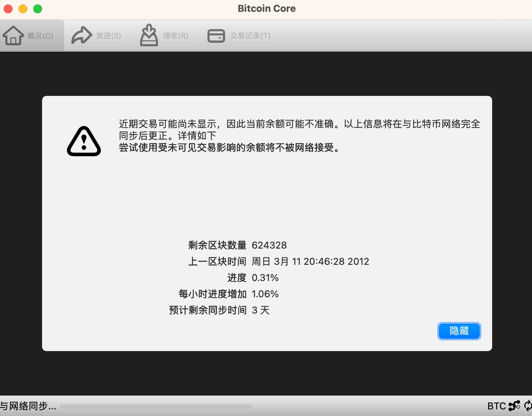Image resolution: width=532 pixels, height=416 pixels.
Task: Open the BTC unit selector in status bar
Action: pyautogui.click(x=497, y=406)
